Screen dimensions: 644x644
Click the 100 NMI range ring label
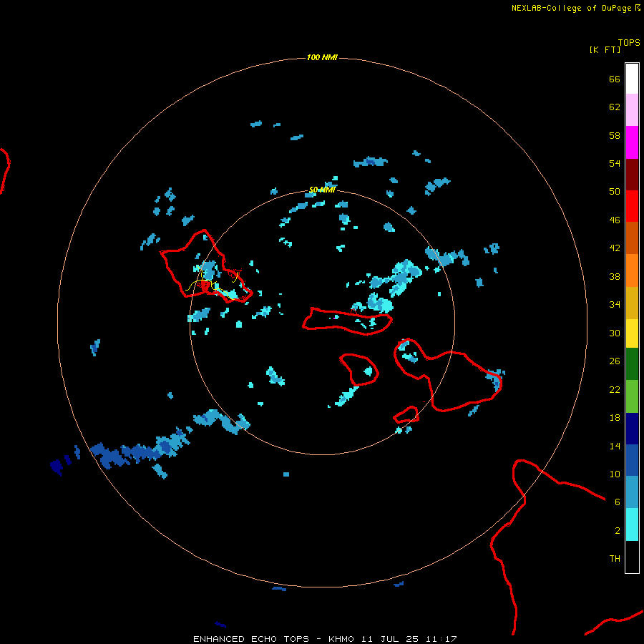click(x=322, y=57)
